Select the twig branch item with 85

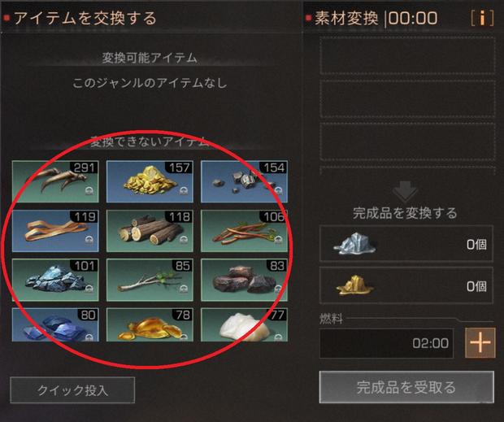tap(150, 280)
